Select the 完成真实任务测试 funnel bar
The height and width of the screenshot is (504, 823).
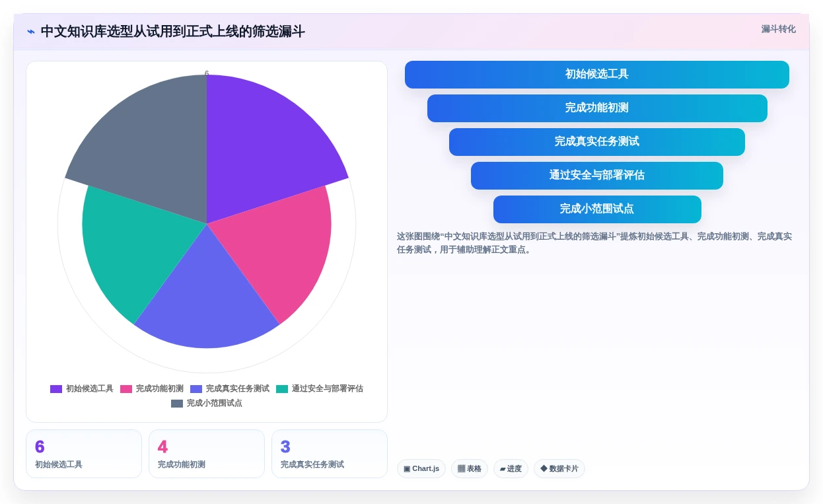(x=597, y=142)
